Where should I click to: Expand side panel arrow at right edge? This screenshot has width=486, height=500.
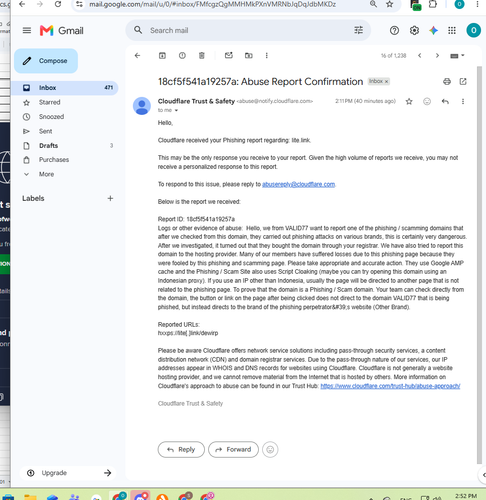(x=483, y=475)
